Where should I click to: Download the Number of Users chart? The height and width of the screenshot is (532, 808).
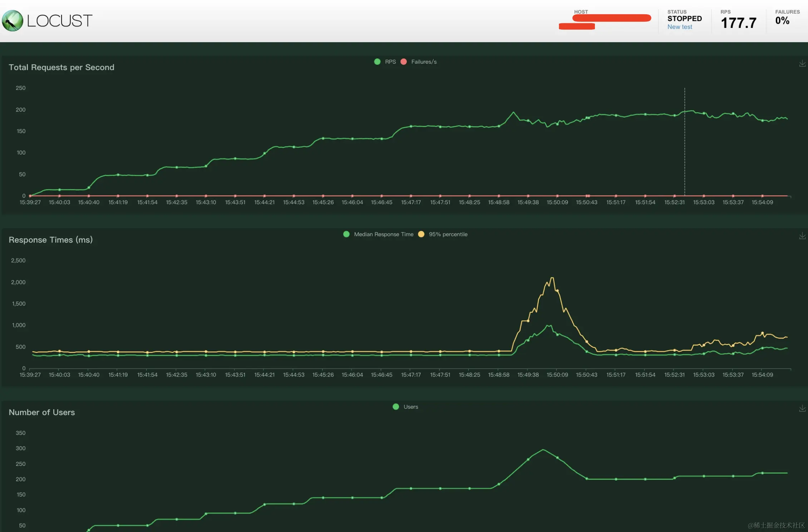pyautogui.click(x=802, y=408)
